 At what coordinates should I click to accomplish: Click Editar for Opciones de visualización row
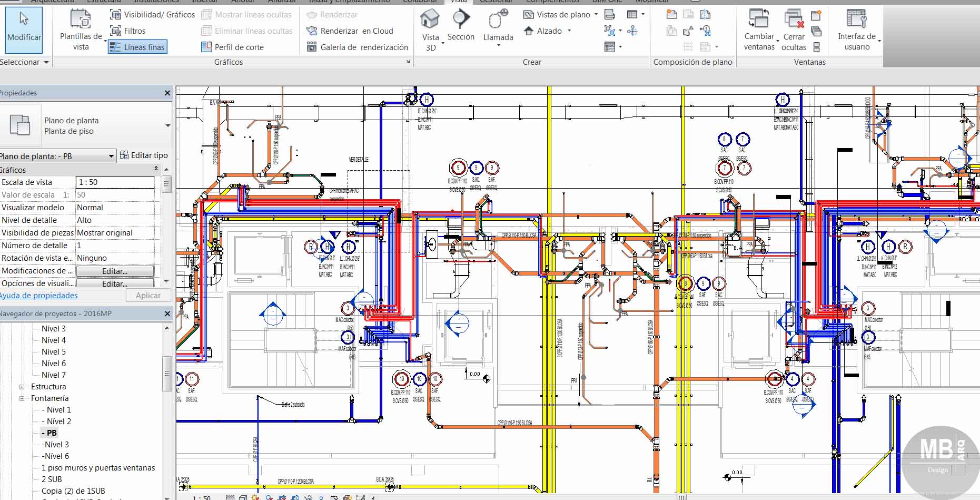pyautogui.click(x=115, y=283)
